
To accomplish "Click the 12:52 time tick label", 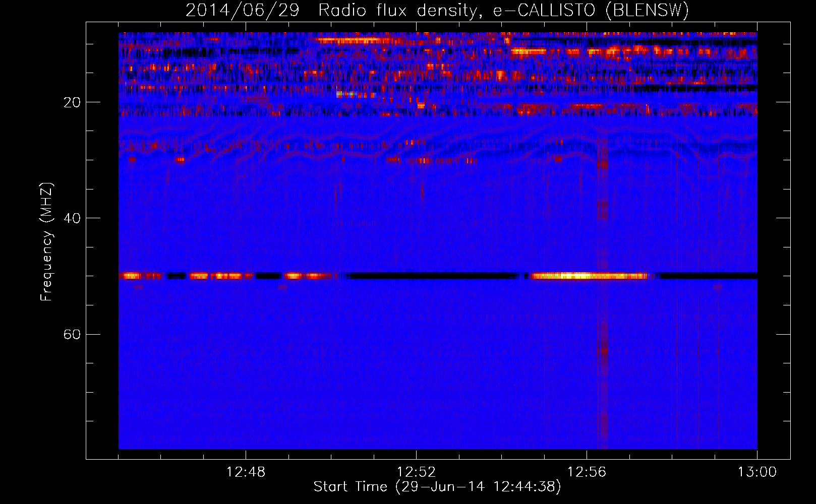I will (x=416, y=472).
